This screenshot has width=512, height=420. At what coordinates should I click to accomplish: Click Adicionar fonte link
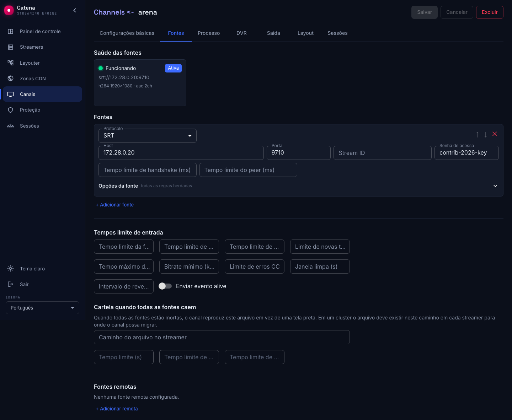point(114,205)
